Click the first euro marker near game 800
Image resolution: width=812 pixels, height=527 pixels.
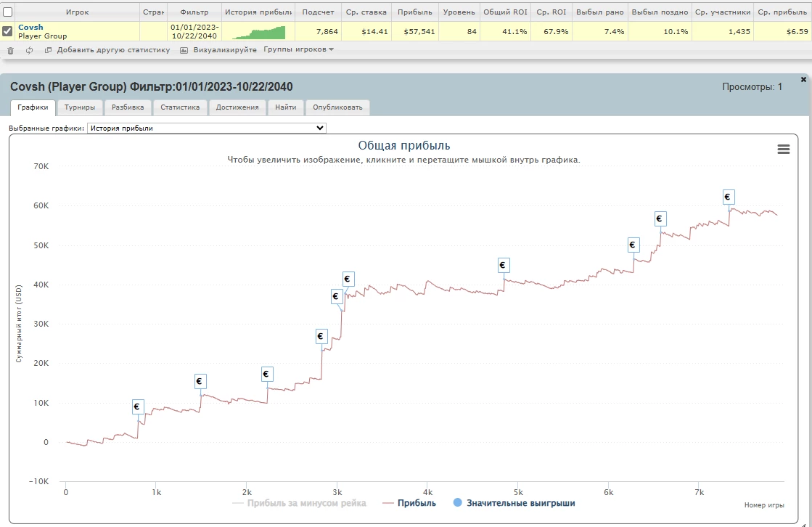pyautogui.click(x=138, y=407)
